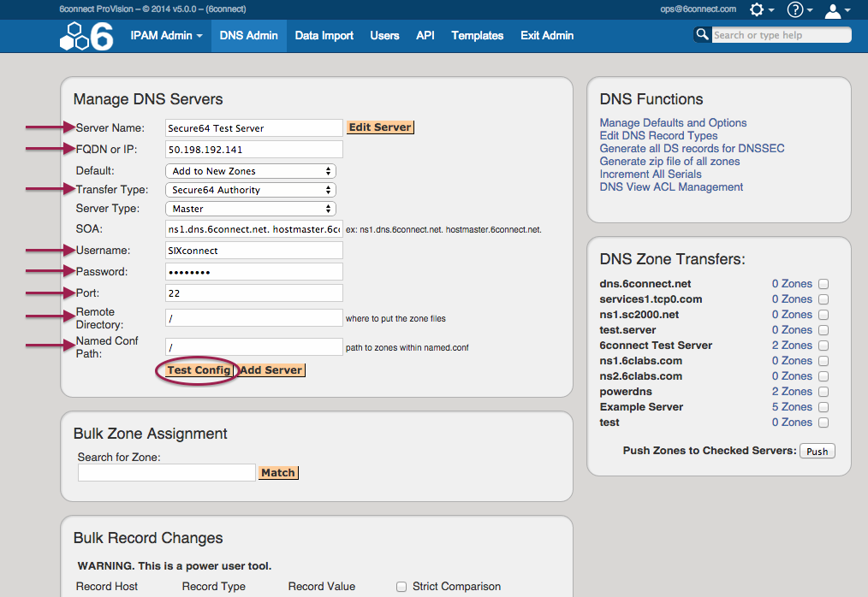Open the Transfer Type dropdown
This screenshot has height=597, width=868.
point(252,190)
